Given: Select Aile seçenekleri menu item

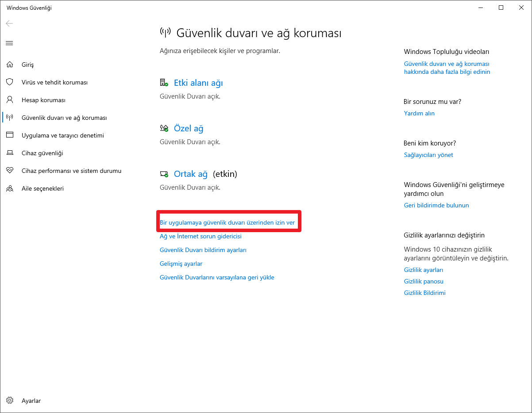Looking at the screenshot, I should pyautogui.click(x=42, y=188).
